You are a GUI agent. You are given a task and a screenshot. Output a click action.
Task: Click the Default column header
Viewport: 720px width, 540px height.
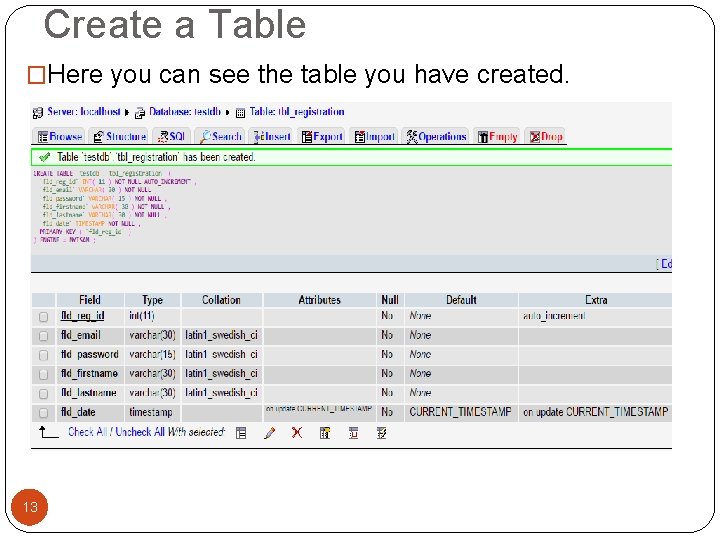coord(461,300)
